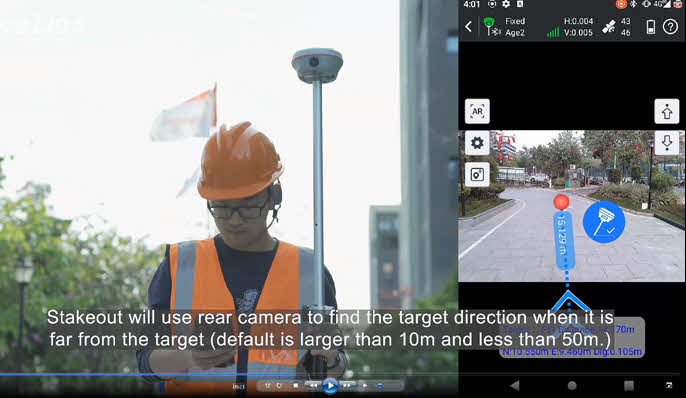Toggle the AR stakeout mode button
686x398 pixels.
[x=477, y=111]
